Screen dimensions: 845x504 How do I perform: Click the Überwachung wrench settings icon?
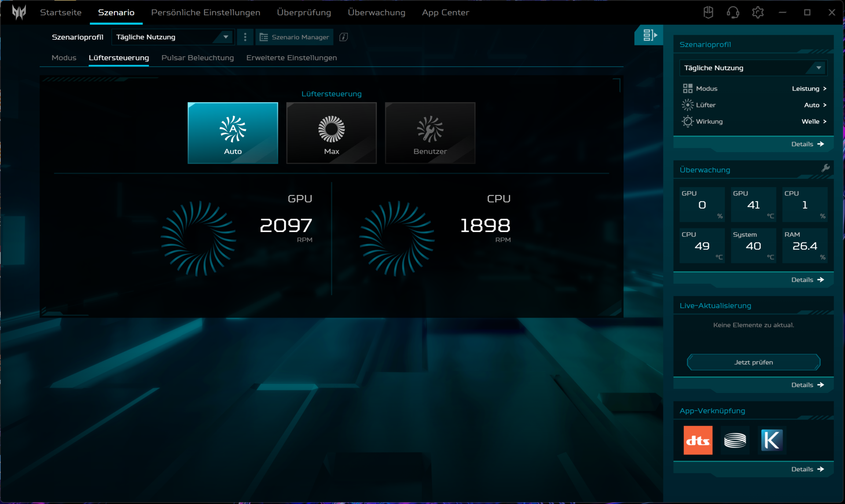(825, 168)
